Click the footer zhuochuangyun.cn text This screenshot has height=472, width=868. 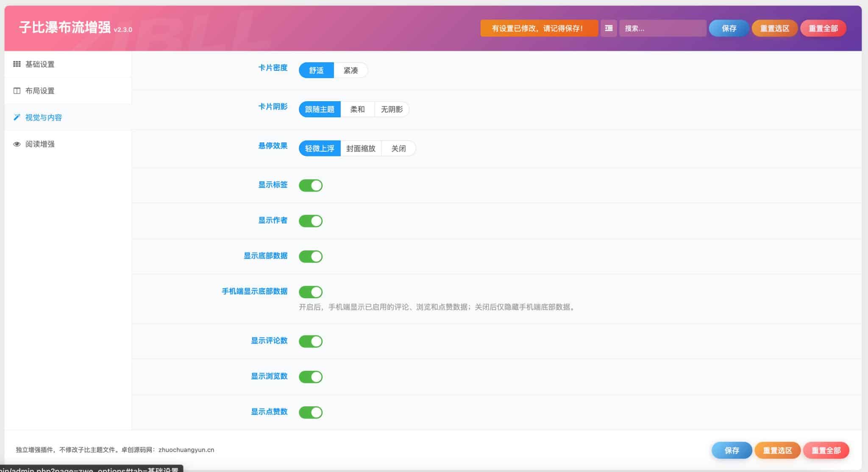(x=186, y=450)
